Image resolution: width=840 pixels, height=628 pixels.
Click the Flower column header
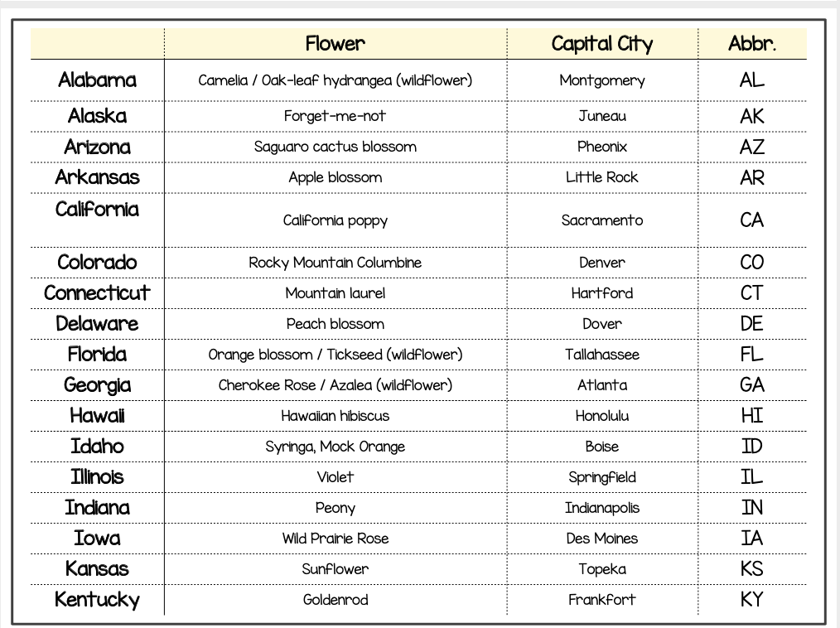point(335,43)
